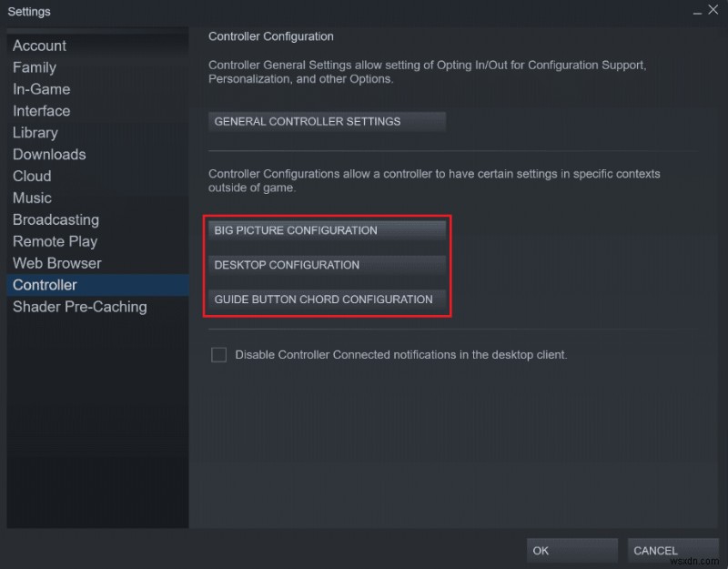Select Library in the sidebar
This screenshot has height=569, width=728.
click(x=97, y=133)
